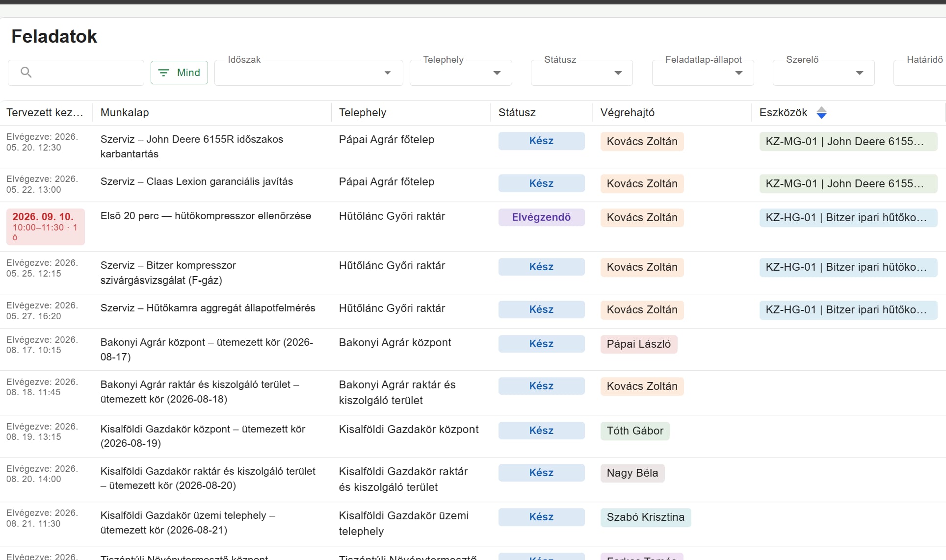Click the Mind filter button

tap(179, 73)
